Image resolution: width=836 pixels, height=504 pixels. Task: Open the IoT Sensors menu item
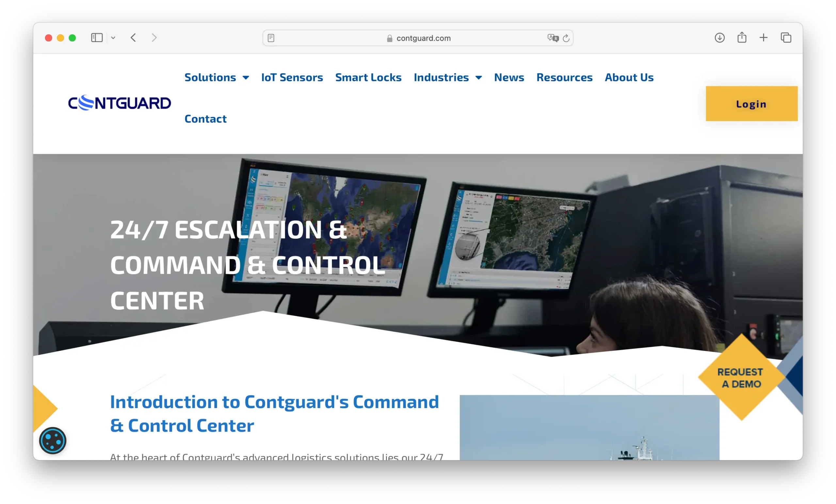292,77
